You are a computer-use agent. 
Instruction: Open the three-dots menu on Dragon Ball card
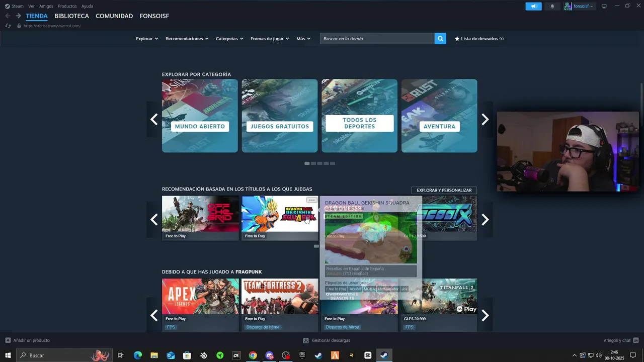312,200
